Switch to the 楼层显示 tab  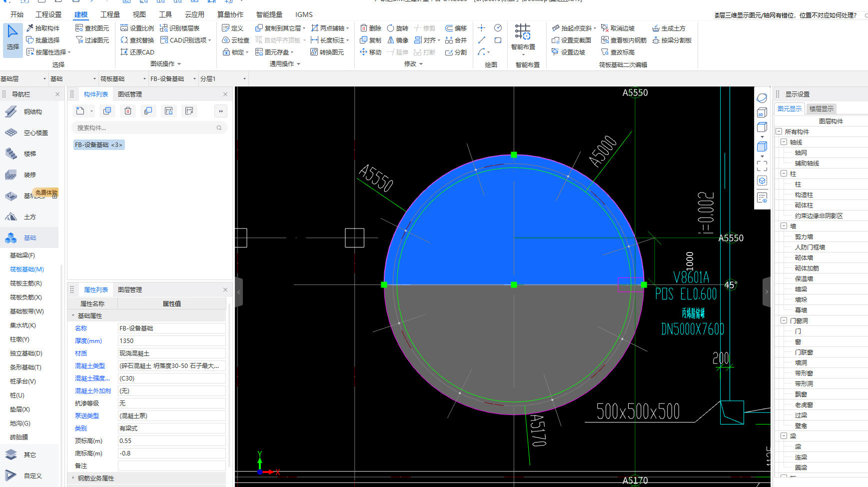click(x=821, y=108)
